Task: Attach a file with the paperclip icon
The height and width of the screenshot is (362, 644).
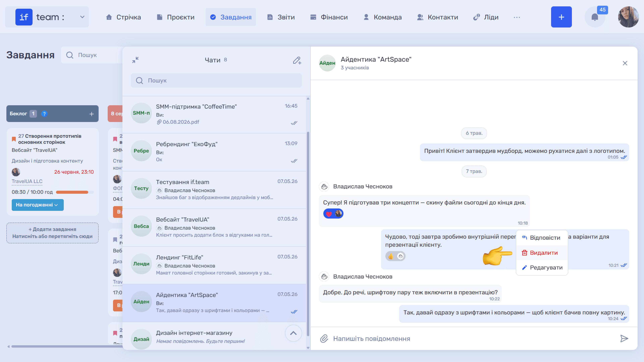Action: [x=324, y=339]
